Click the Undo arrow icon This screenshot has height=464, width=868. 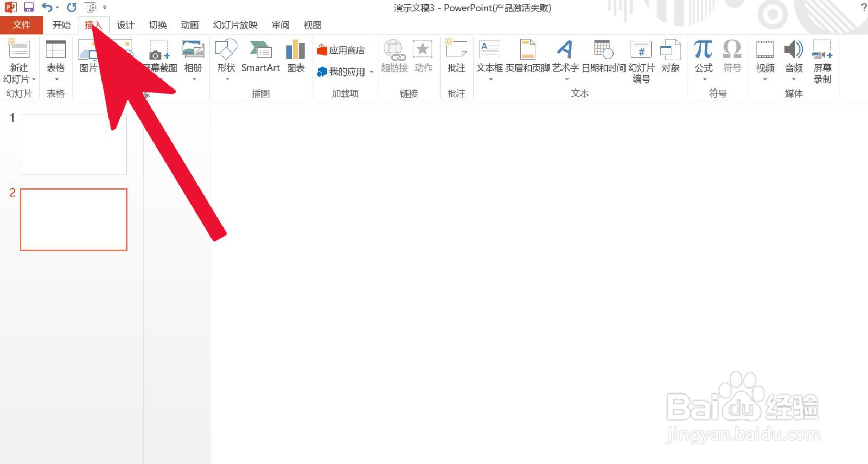click(47, 8)
